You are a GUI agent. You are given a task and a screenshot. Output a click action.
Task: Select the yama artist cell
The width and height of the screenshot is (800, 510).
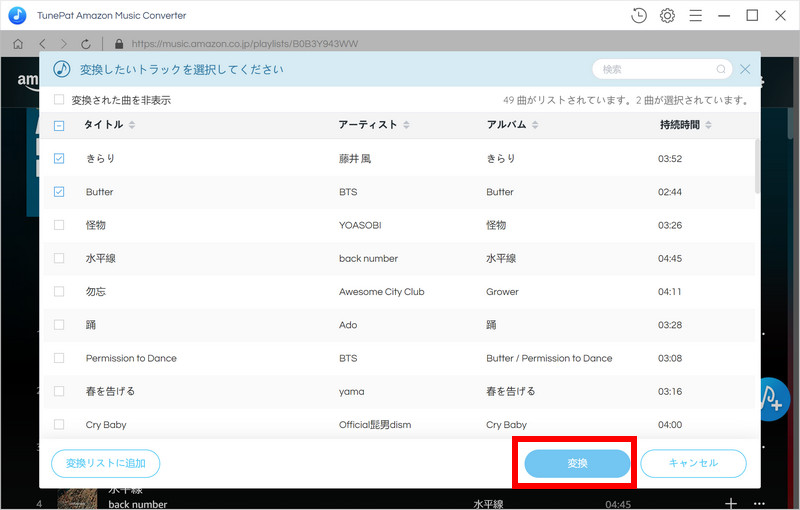(352, 392)
